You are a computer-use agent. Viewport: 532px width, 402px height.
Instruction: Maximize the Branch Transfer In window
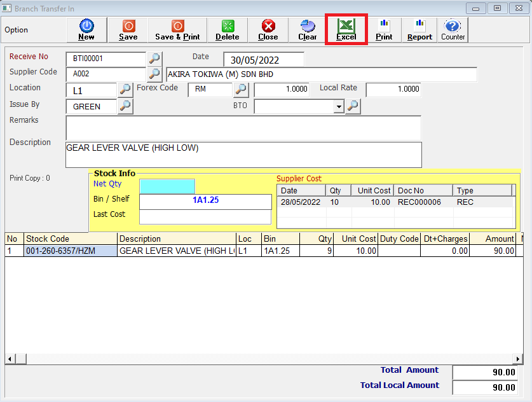click(x=498, y=8)
